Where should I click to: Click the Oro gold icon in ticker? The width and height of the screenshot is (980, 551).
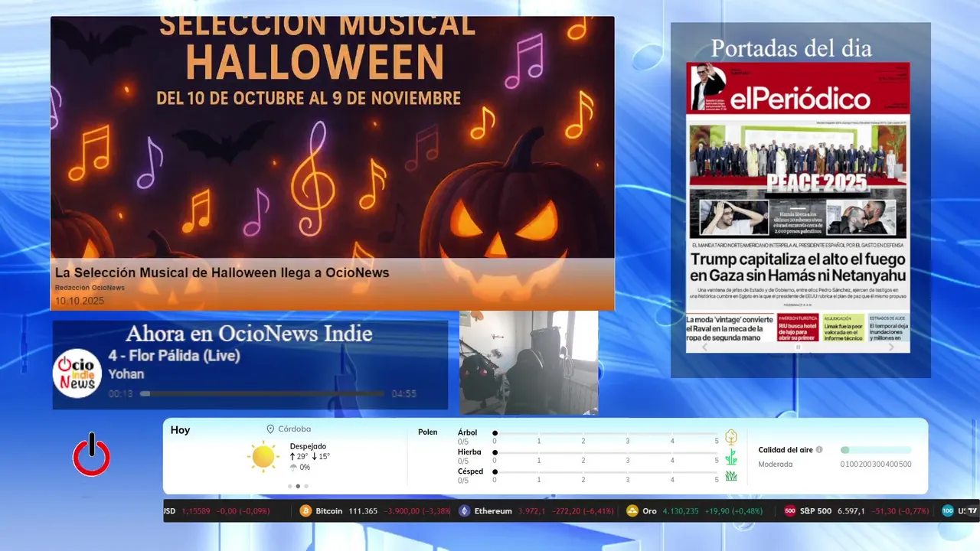[x=632, y=510]
